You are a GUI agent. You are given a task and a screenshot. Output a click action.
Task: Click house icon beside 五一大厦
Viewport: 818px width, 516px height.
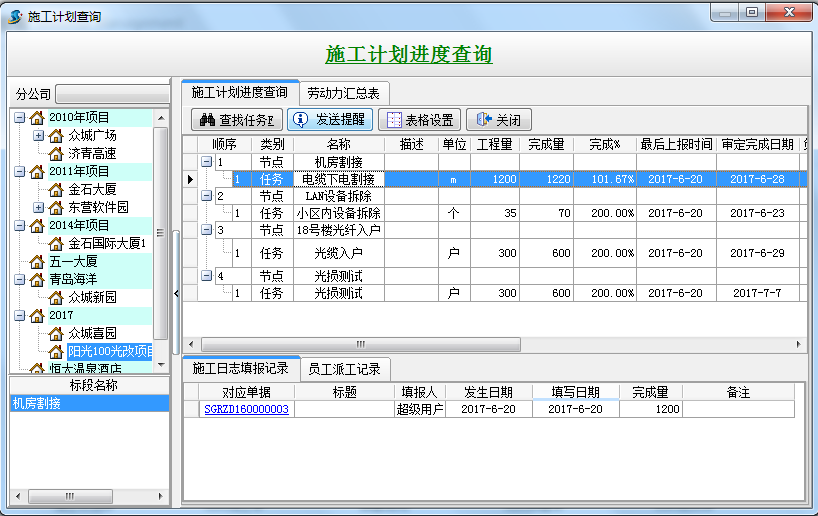point(37,261)
